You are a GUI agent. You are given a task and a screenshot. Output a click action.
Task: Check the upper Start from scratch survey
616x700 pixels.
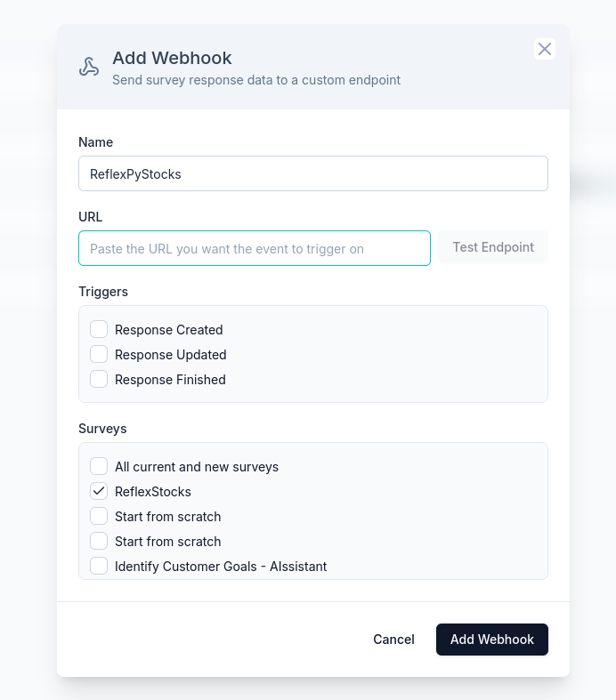99,516
